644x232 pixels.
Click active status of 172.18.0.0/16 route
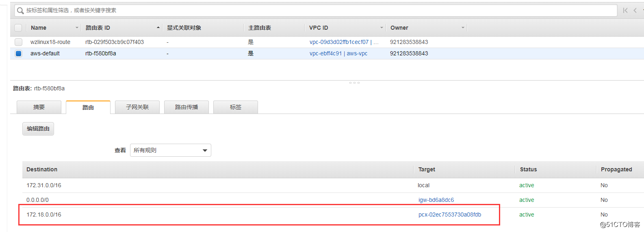(x=527, y=214)
